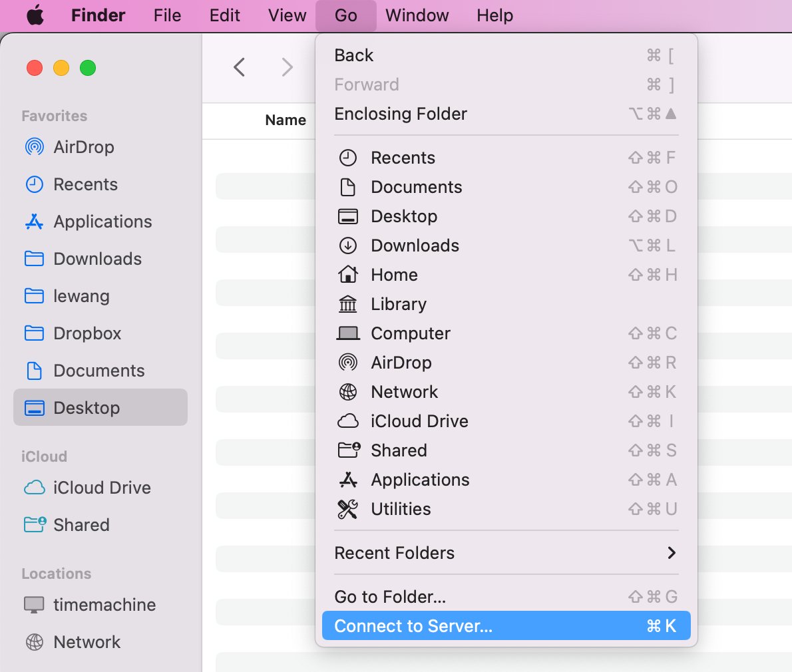Click Utilities tools icon in Go menu
This screenshot has width=792, height=672.
[347, 509]
